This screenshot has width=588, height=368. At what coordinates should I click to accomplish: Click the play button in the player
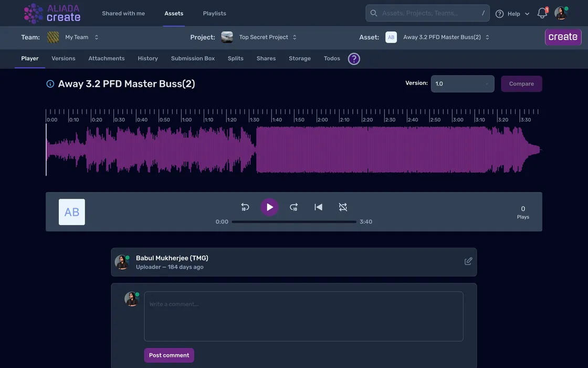pos(269,207)
